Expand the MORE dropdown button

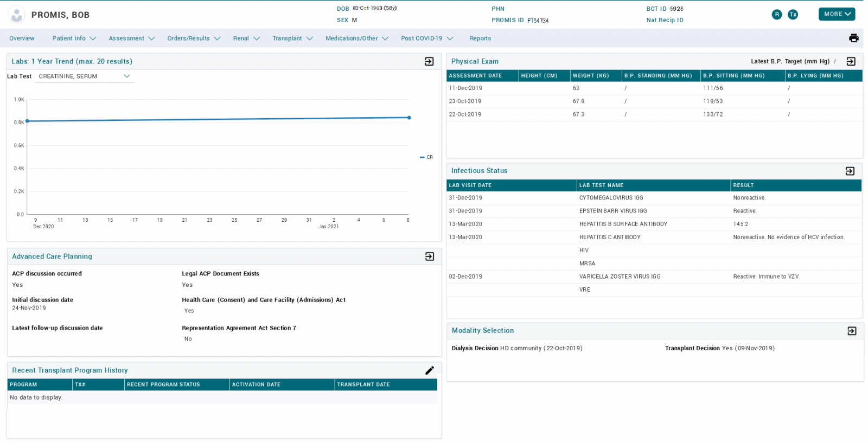837,14
